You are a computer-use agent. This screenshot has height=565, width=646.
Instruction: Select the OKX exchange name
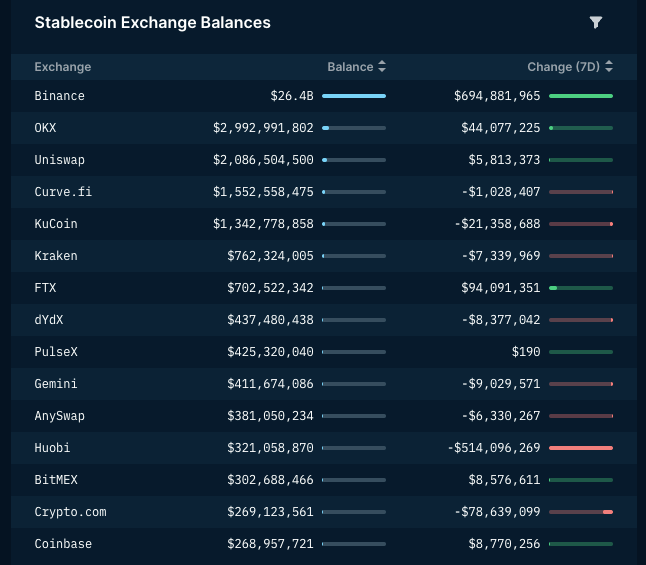tap(45, 128)
